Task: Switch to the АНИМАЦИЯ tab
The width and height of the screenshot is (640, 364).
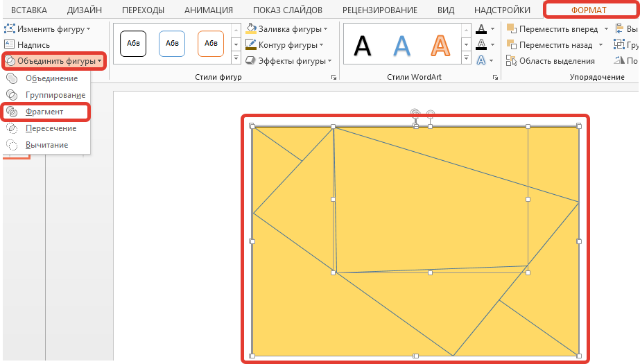Action: (x=209, y=10)
